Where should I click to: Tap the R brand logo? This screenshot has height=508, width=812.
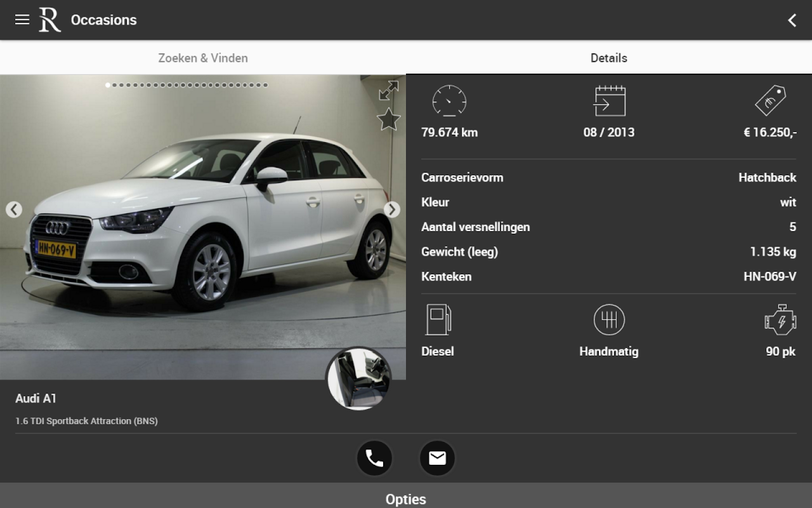(49, 20)
